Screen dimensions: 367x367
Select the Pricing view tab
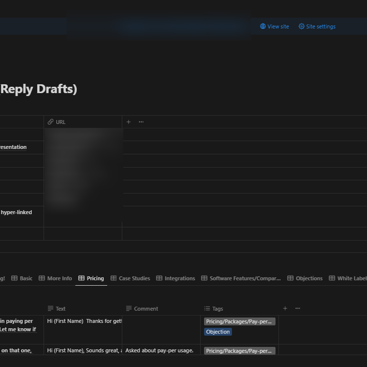pyautogui.click(x=91, y=278)
